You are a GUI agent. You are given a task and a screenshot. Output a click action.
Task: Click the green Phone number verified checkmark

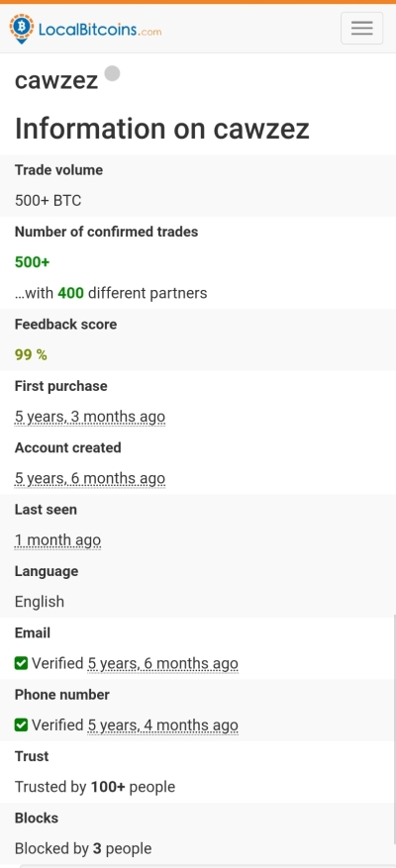click(21, 724)
